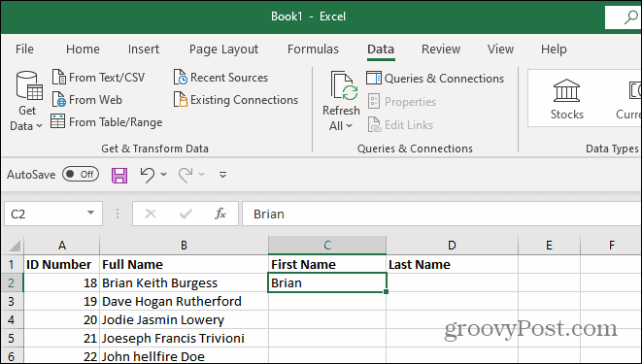Open the Help tab

tap(554, 50)
